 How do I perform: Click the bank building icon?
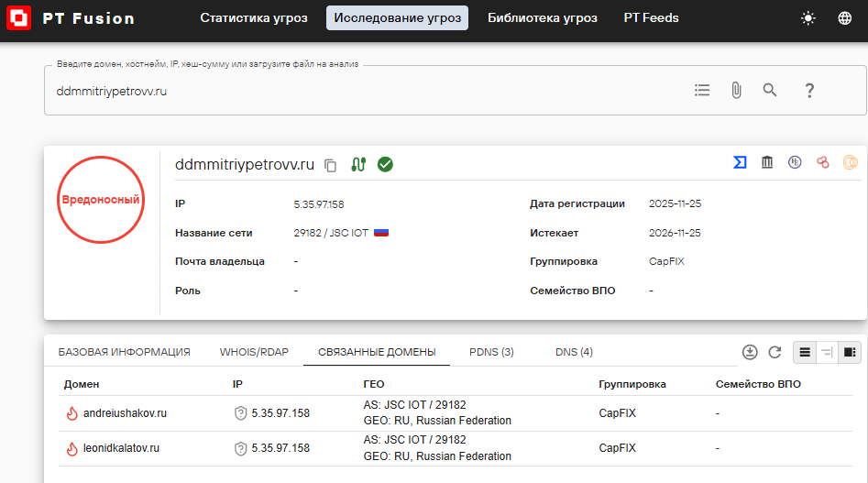coord(766,162)
